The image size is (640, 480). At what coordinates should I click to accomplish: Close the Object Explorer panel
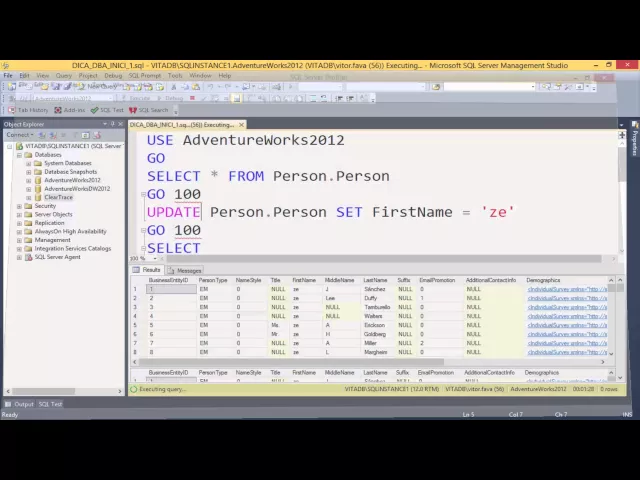point(120,124)
